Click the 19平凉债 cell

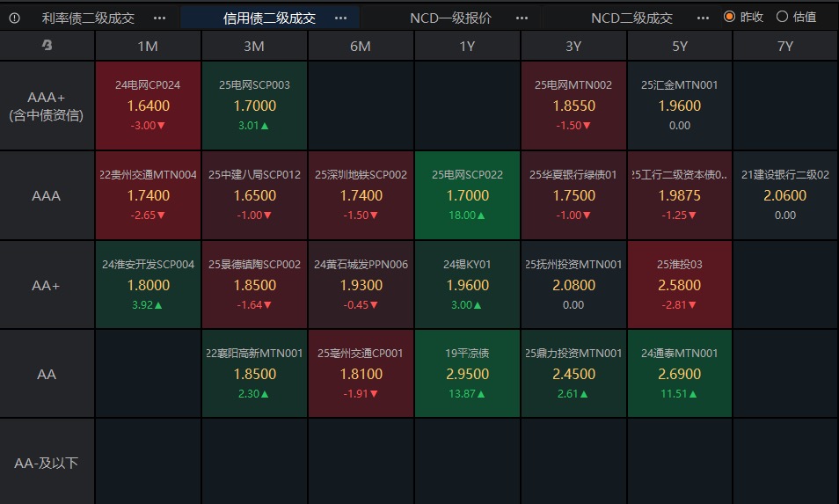(468, 374)
